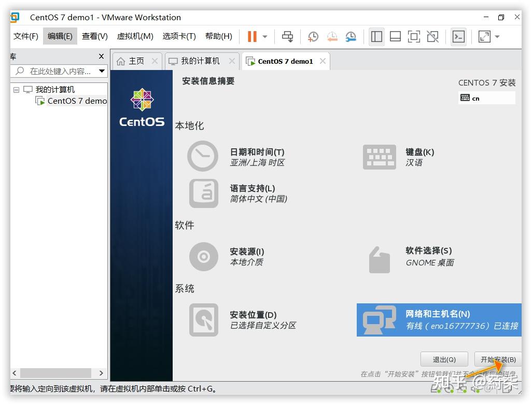Image resolution: width=532 pixels, height=405 pixels.
Task: Revert the VM to its snapshot
Action: (x=332, y=36)
